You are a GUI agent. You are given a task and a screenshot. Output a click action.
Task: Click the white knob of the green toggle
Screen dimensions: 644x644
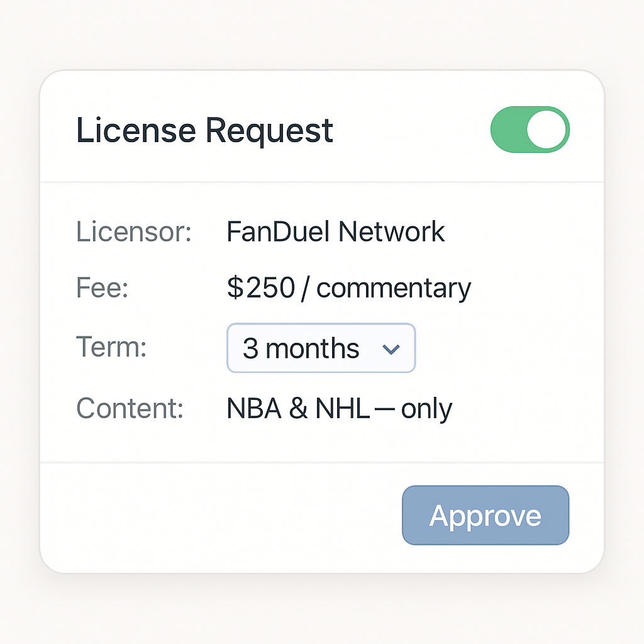547,130
